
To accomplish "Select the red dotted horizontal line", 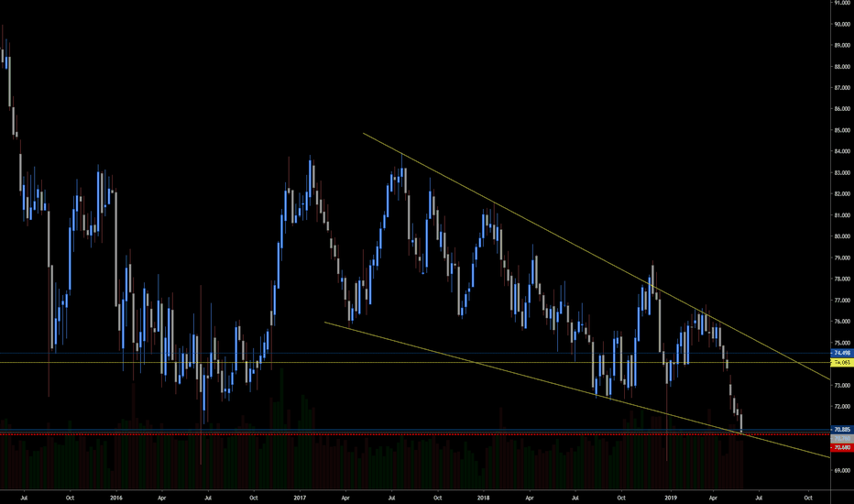I will pos(414,434).
